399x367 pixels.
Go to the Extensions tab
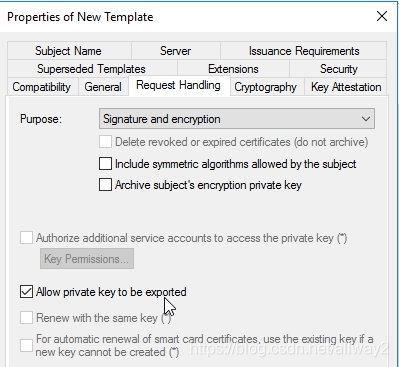point(233,69)
